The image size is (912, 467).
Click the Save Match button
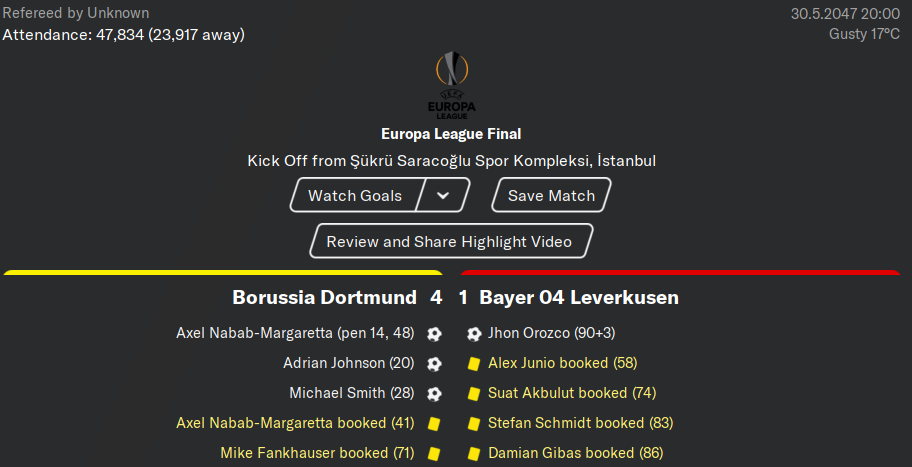(551, 195)
